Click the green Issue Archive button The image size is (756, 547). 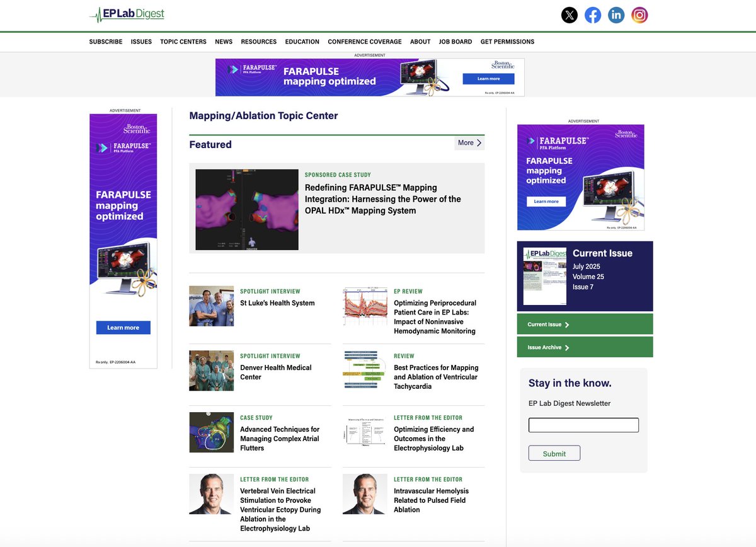585,347
